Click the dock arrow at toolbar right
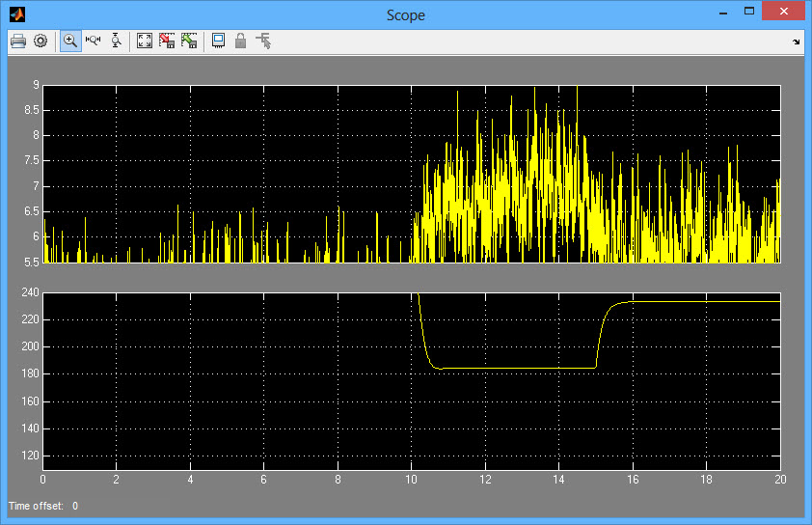The width and height of the screenshot is (812, 525). pos(796,41)
